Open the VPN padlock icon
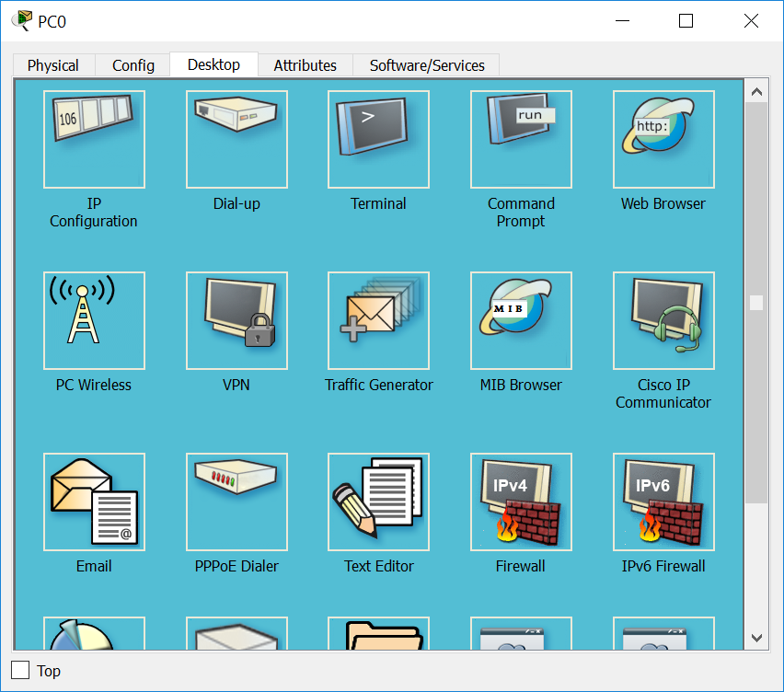The height and width of the screenshot is (692, 784). tap(236, 320)
